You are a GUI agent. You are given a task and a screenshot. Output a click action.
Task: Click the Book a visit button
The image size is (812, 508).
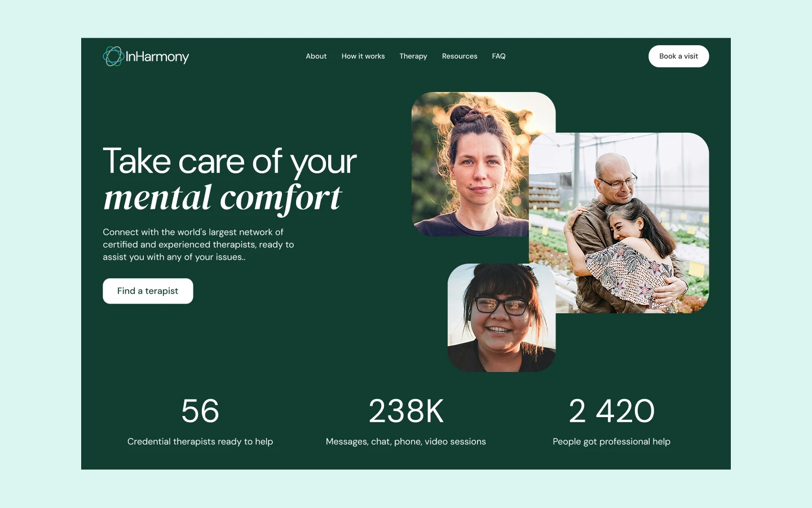click(678, 56)
